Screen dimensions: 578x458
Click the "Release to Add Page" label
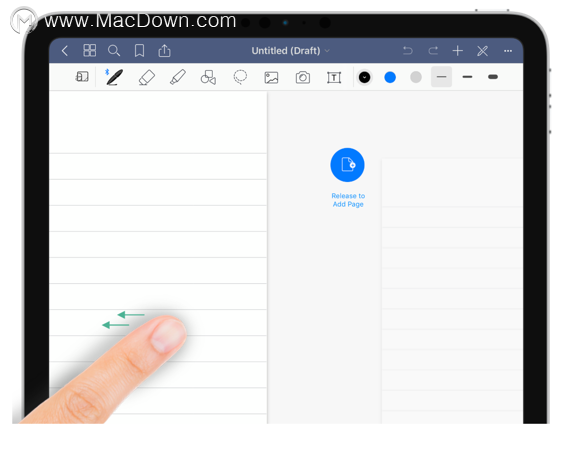tap(348, 200)
